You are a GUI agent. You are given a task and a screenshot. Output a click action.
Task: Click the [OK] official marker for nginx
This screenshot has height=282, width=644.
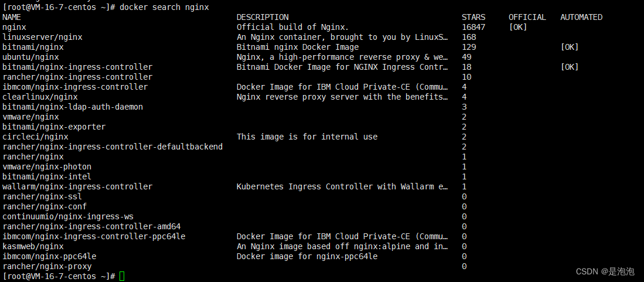(x=518, y=28)
